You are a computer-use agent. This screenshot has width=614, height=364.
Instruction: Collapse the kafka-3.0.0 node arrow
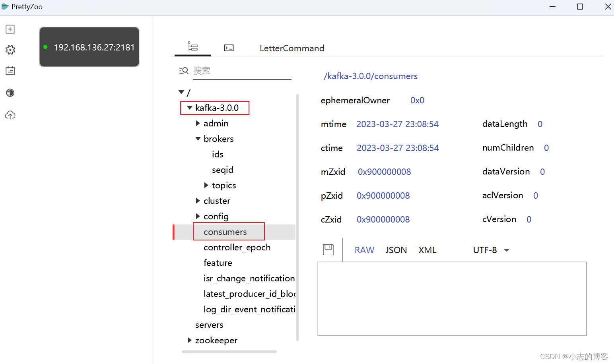[x=190, y=108]
